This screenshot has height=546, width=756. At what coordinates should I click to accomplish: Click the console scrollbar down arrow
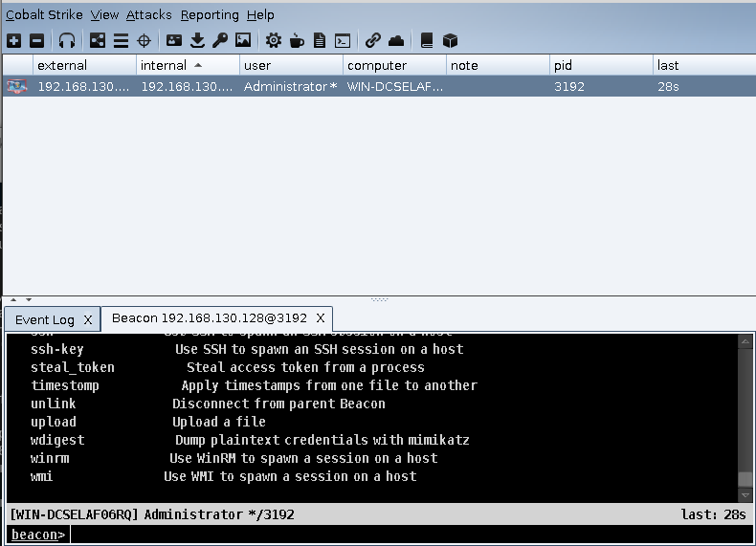745,494
